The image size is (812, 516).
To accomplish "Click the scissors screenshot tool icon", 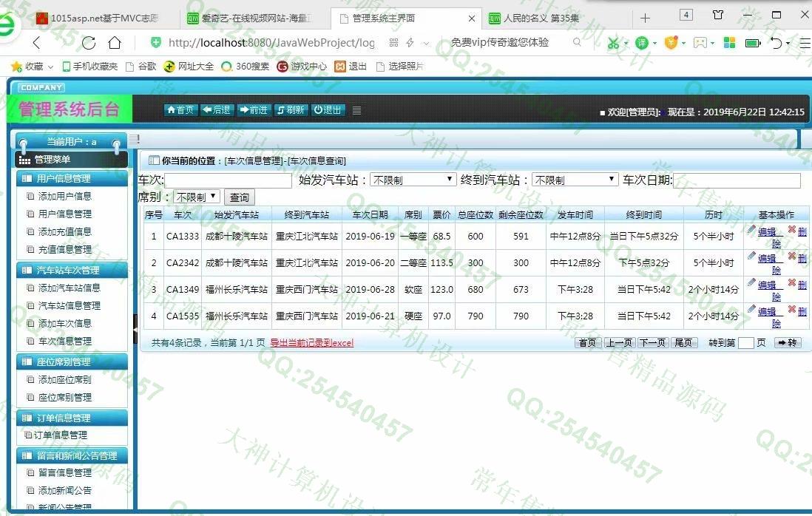I will (x=613, y=43).
